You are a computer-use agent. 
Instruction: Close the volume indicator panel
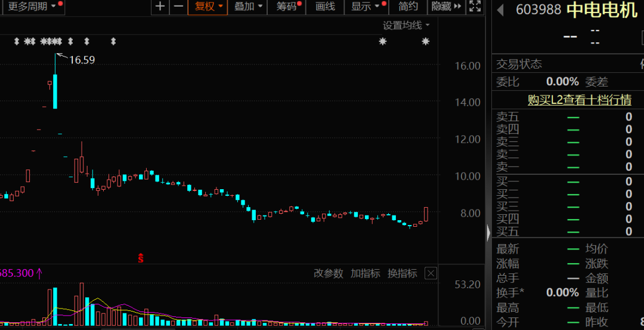[431, 273]
